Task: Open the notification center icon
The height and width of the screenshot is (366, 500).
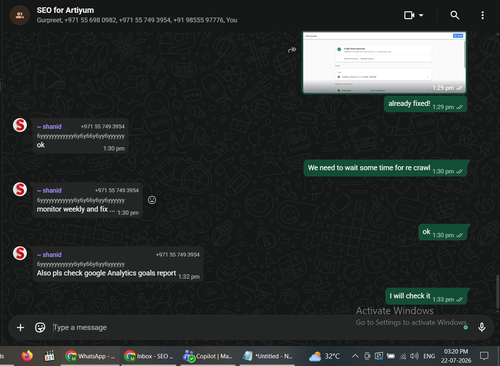Action: 484,356
